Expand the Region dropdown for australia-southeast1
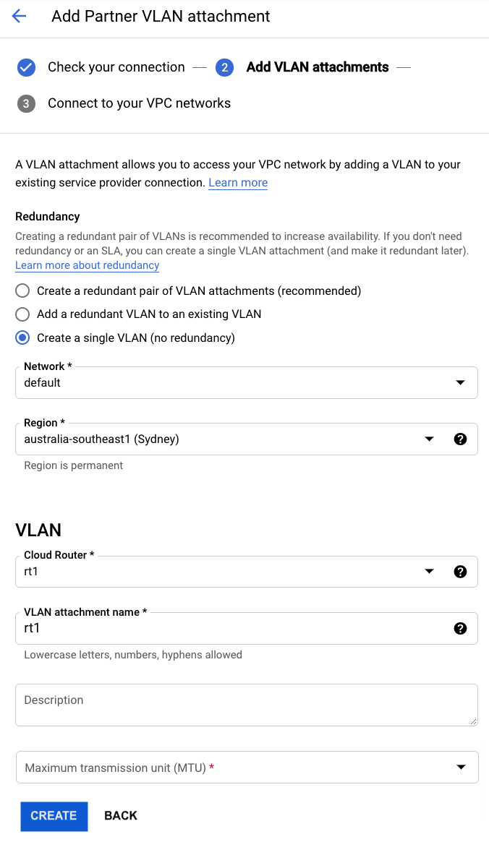The width and height of the screenshot is (489, 868). (x=430, y=439)
